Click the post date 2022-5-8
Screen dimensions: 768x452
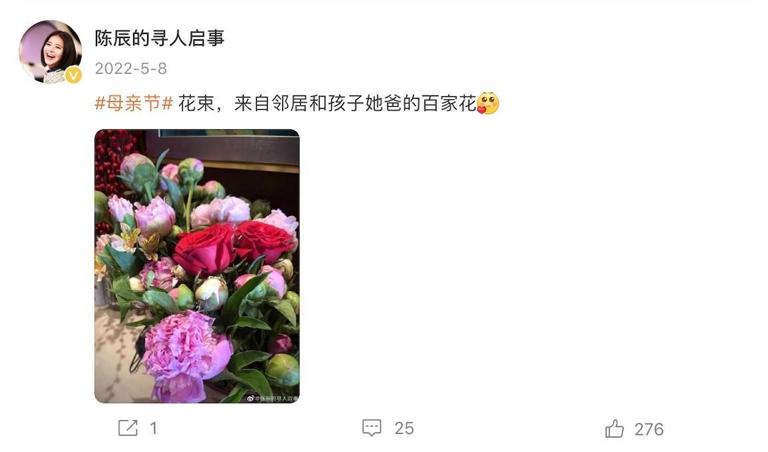click(131, 69)
